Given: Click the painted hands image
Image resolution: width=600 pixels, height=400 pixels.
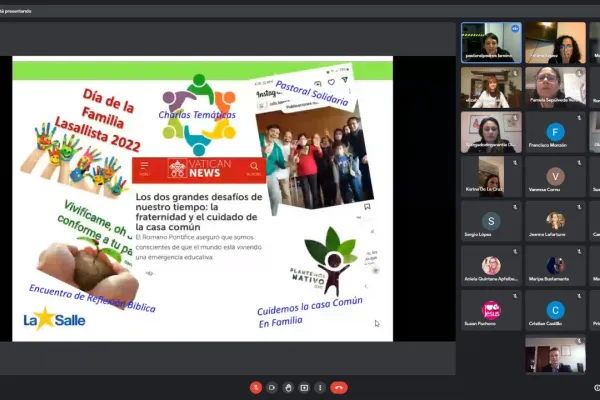Looking at the screenshot, I should [x=75, y=160].
